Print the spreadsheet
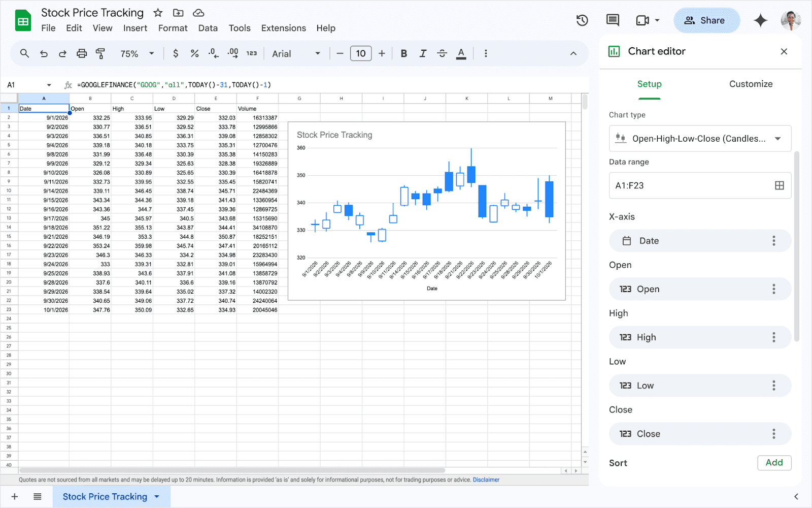This screenshot has width=812, height=508. tap(82, 53)
